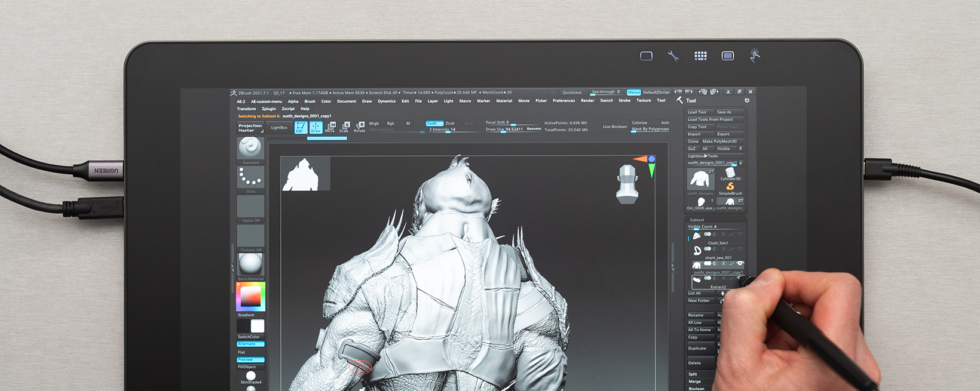980x391 pixels.
Task: Expand the Merge section
Action: [694, 381]
